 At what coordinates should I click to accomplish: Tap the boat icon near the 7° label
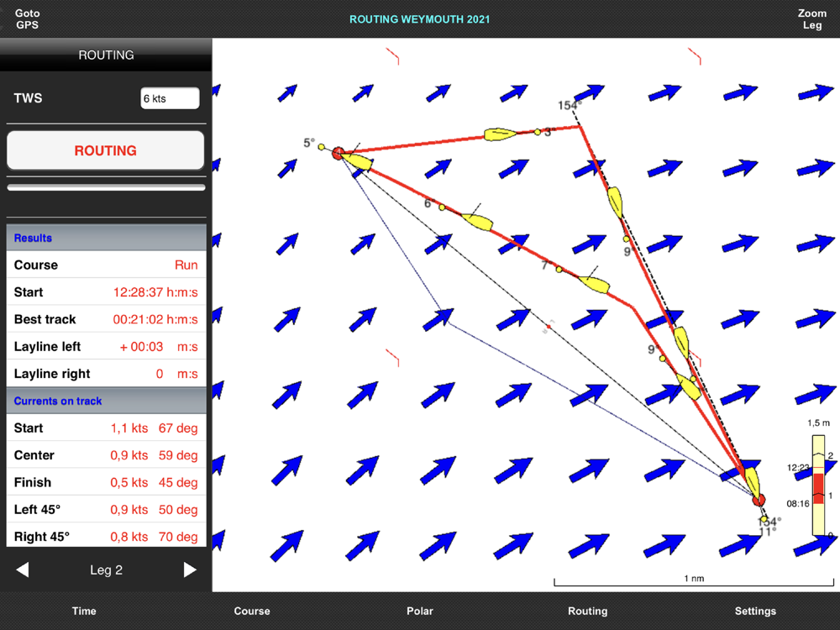coord(594,283)
